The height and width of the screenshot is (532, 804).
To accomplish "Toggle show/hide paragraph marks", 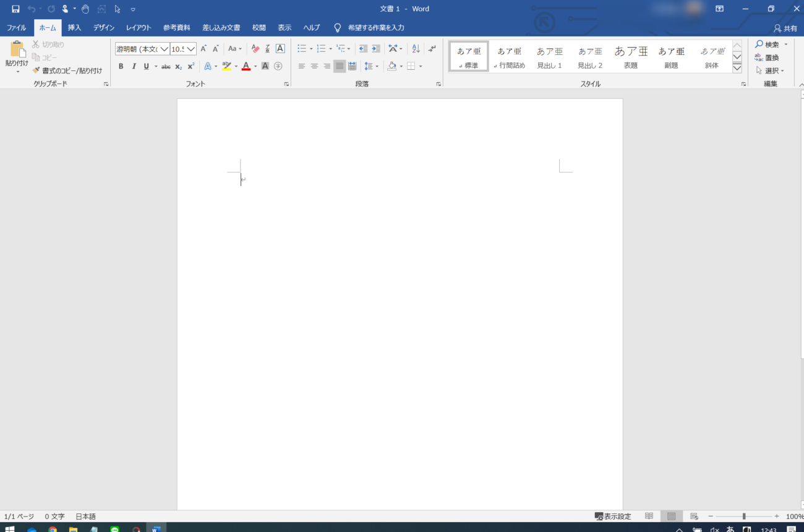I will pyautogui.click(x=432, y=49).
